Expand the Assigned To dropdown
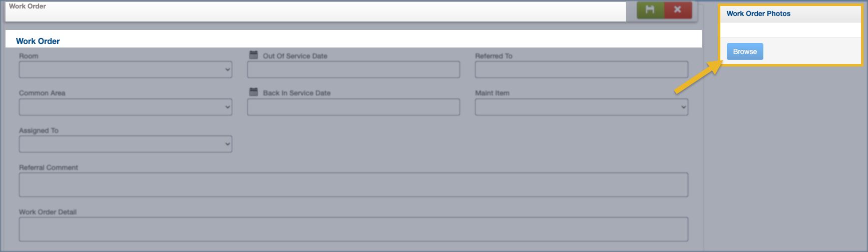This screenshot has width=868, height=252. click(125, 144)
